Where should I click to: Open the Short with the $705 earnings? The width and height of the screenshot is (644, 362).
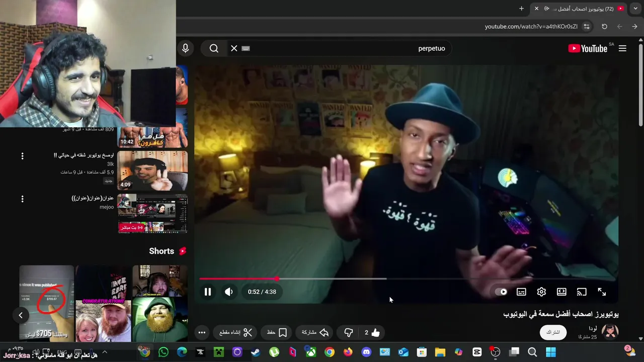point(46,303)
